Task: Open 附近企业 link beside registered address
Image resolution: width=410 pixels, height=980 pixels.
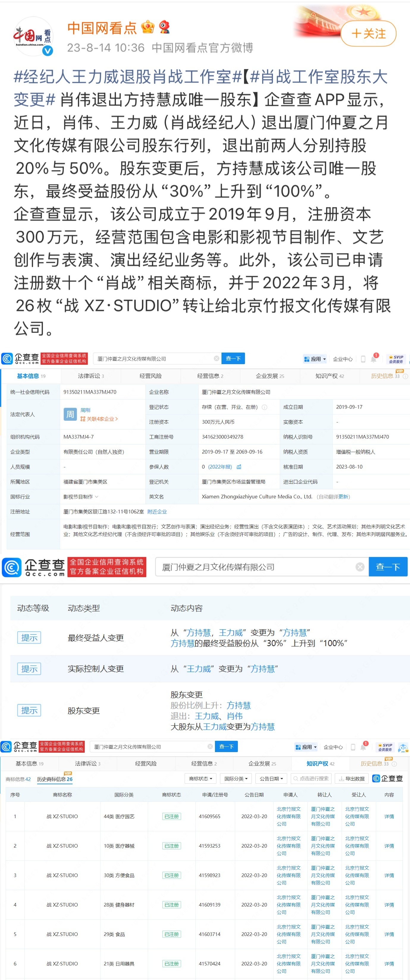Action: click(x=157, y=512)
